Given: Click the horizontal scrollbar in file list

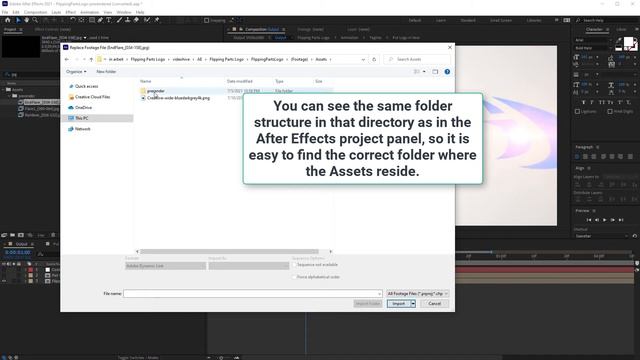Looking at the screenshot, I should (229, 251).
